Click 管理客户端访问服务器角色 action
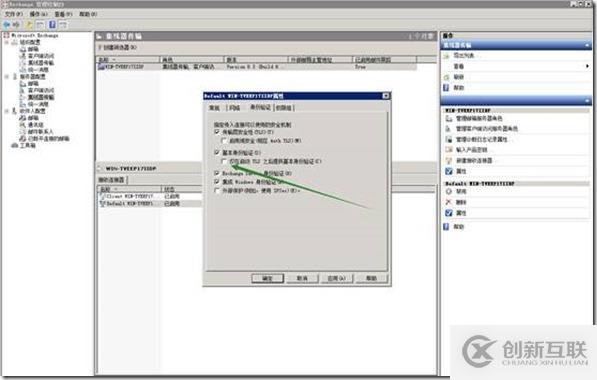This screenshot has width=597, height=380. (x=487, y=129)
